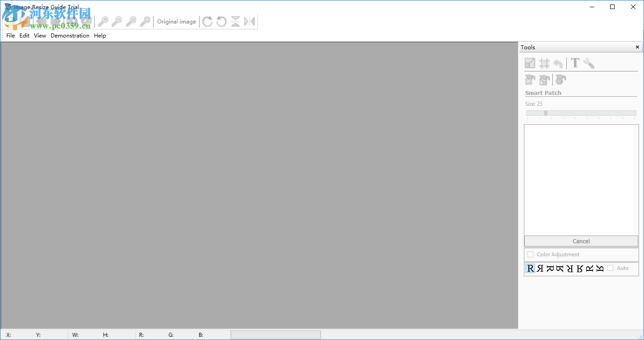Image resolution: width=644 pixels, height=340 pixels.
Task: Open the Text tool
Action: [x=574, y=63]
